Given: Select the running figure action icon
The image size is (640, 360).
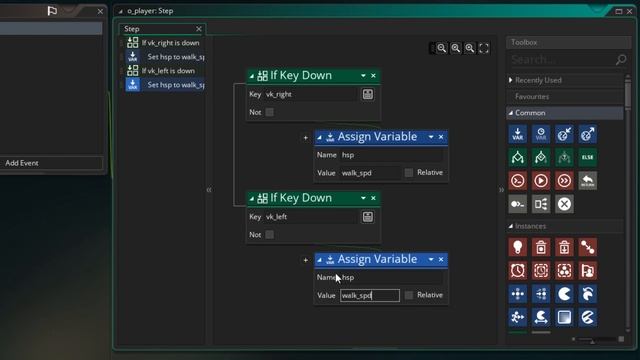Looking at the screenshot, I should click(x=518, y=317).
